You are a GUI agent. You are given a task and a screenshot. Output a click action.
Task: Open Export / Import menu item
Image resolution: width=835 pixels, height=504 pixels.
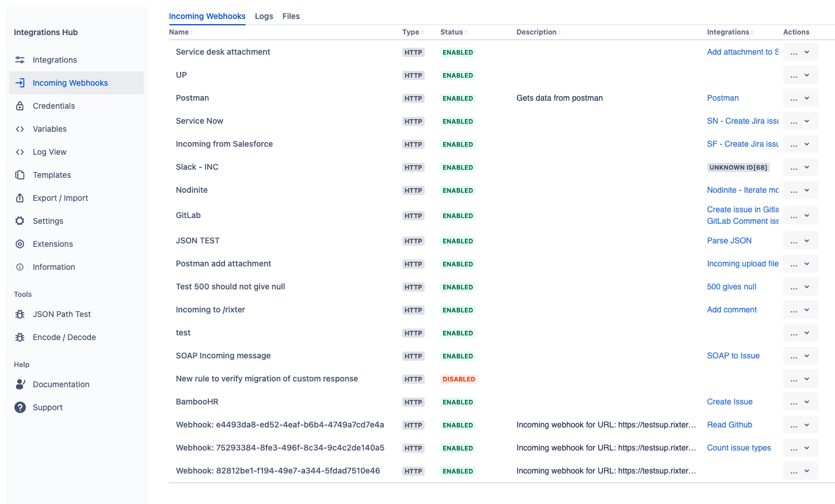(77, 198)
